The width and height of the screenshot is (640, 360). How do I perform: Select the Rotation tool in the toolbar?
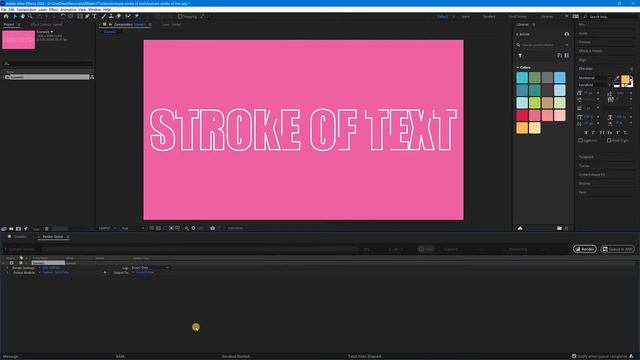coord(62,16)
